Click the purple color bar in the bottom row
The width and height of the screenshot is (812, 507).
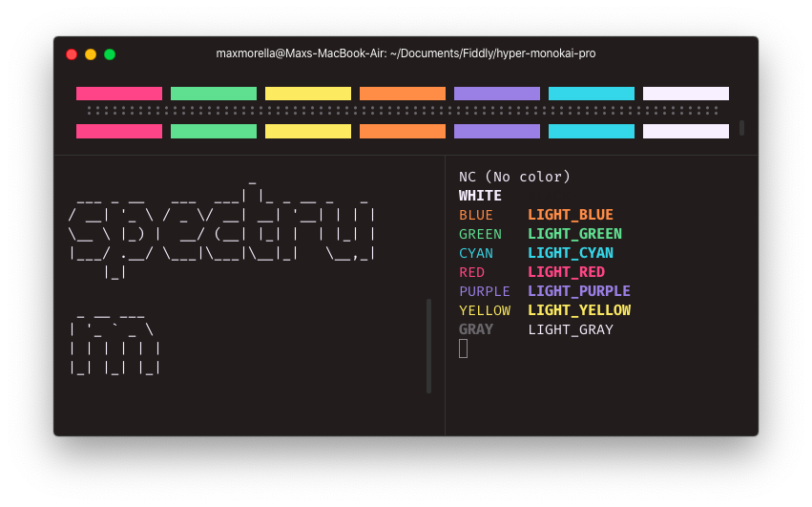pyautogui.click(x=497, y=131)
